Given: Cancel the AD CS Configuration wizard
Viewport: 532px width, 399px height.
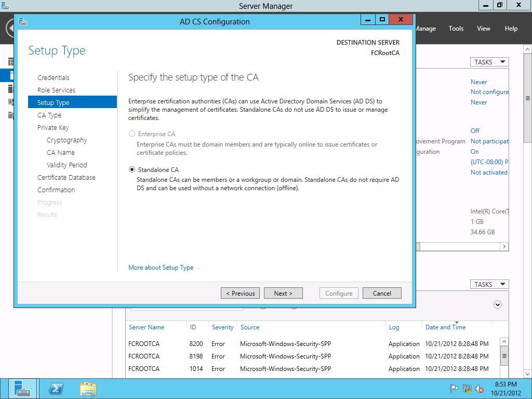Looking at the screenshot, I should click(x=382, y=293).
